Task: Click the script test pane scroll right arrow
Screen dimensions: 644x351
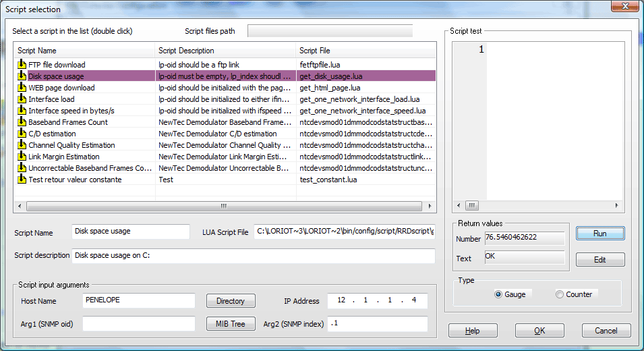Action: (x=616, y=205)
